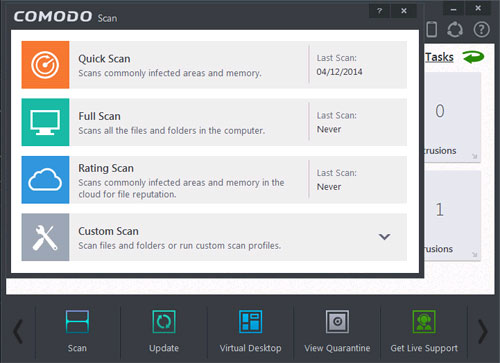This screenshot has width=500, height=363.
Task: Click the green arrow next to Tasks
Action: coord(473,57)
